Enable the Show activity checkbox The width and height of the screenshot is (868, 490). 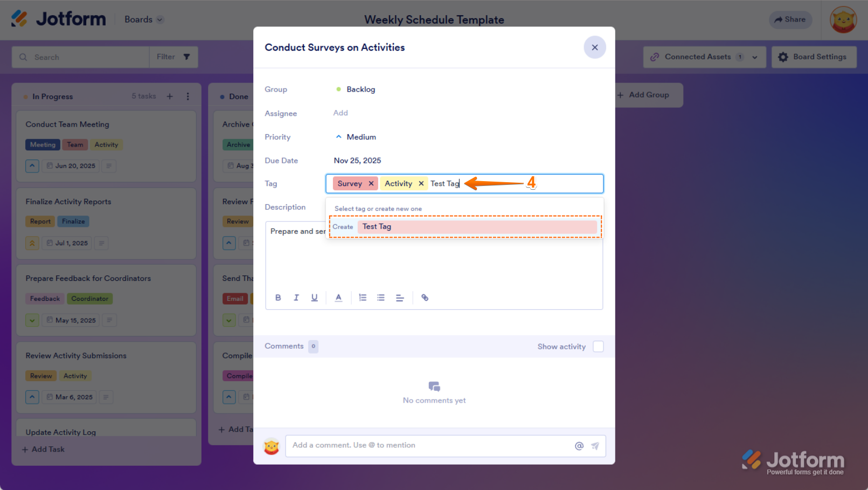click(x=598, y=347)
